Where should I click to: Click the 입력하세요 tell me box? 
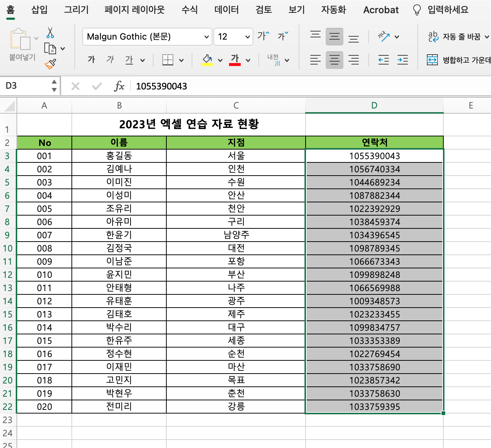coord(441,10)
